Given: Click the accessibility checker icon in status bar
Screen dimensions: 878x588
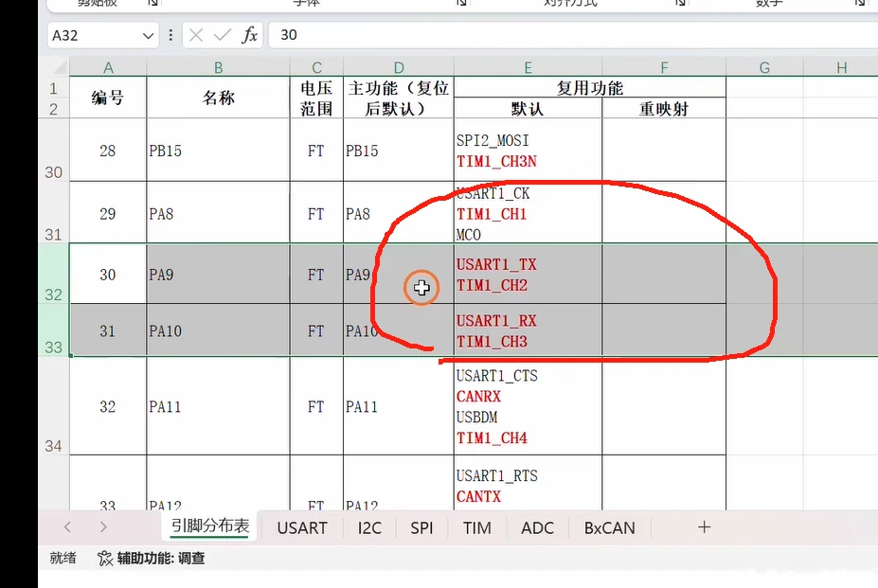Looking at the screenshot, I should point(105,559).
